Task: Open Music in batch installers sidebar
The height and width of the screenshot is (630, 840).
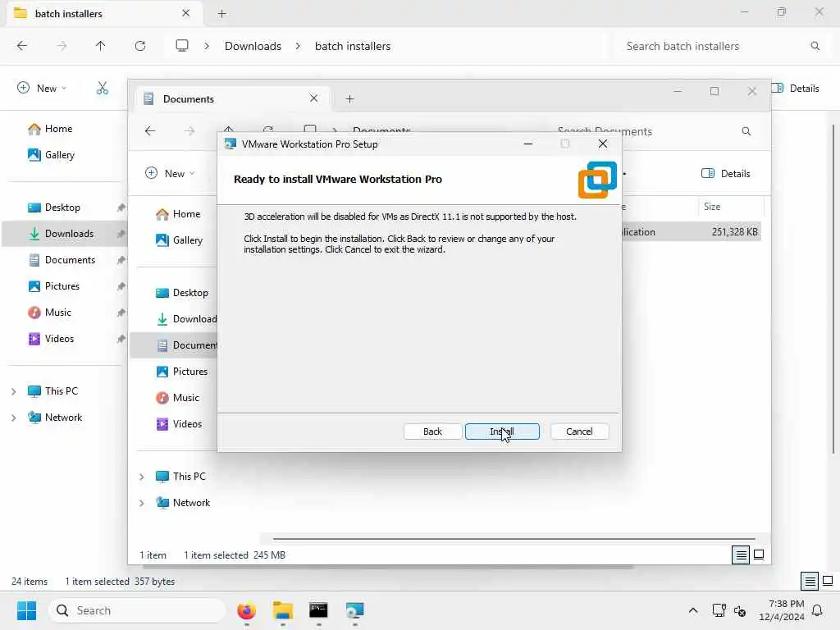Action: coord(58,313)
